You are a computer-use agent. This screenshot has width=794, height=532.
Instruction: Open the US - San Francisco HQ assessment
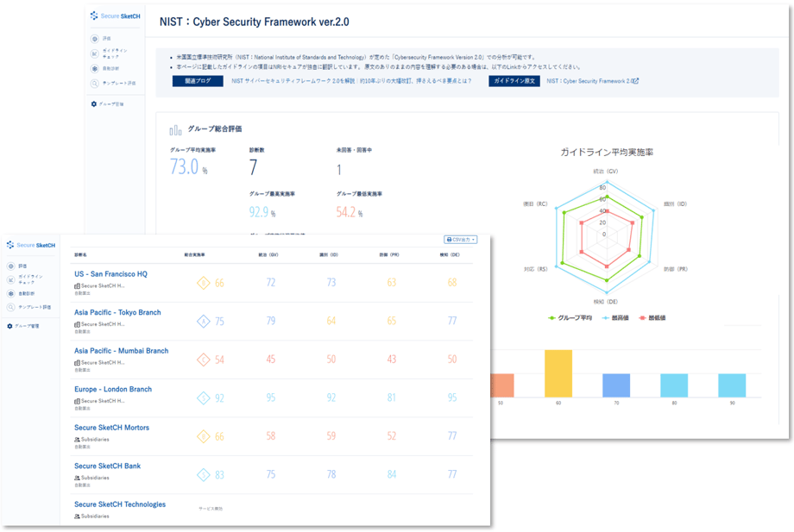click(x=110, y=274)
